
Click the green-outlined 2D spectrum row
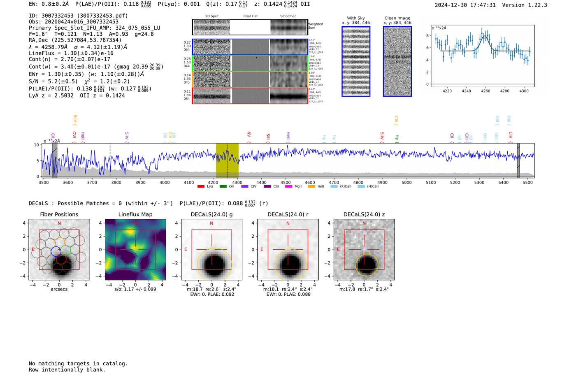(x=250, y=63)
